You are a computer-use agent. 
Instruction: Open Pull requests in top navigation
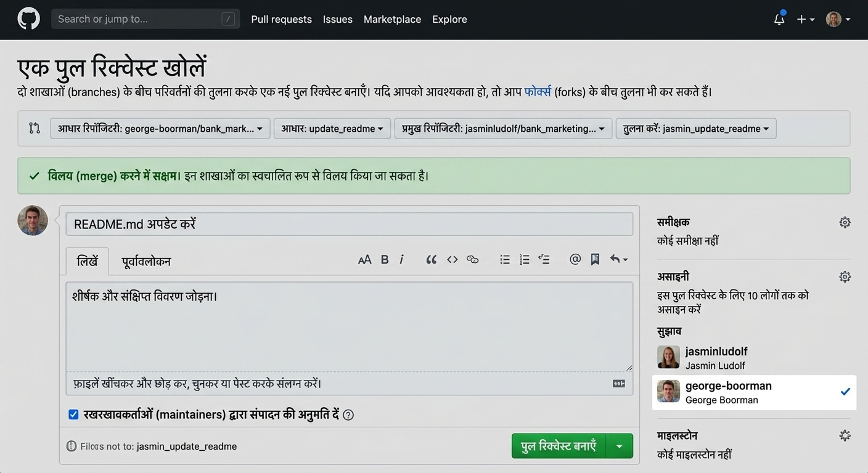coord(281,19)
